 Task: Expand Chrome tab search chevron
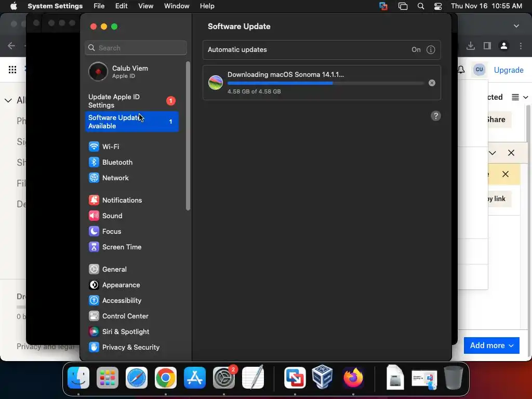[x=516, y=26]
